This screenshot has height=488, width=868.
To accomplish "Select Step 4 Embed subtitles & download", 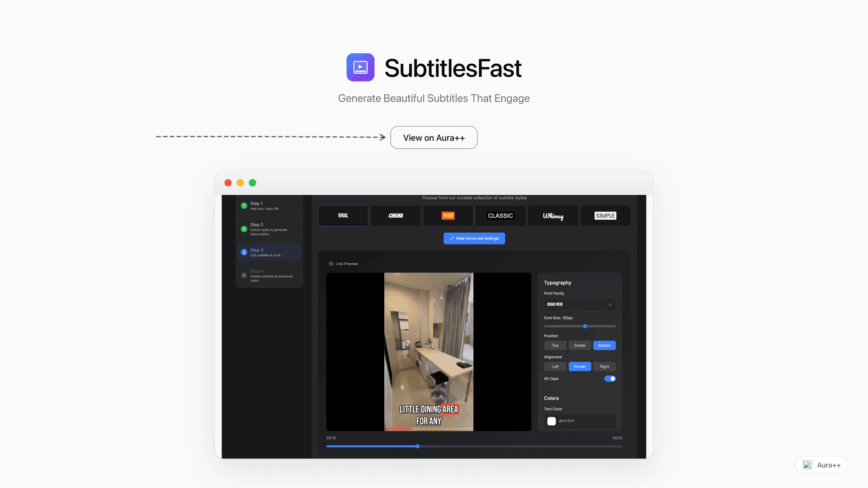I will 269,276.
